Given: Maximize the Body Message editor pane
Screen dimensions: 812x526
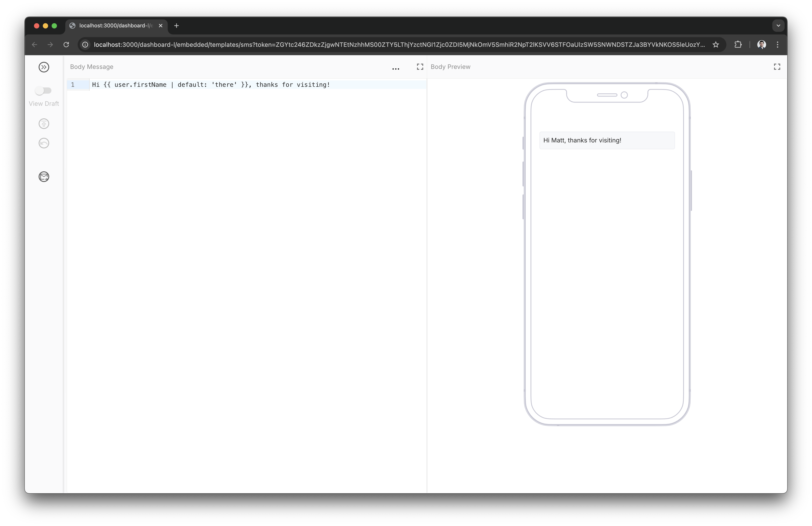Looking at the screenshot, I should 420,67.
